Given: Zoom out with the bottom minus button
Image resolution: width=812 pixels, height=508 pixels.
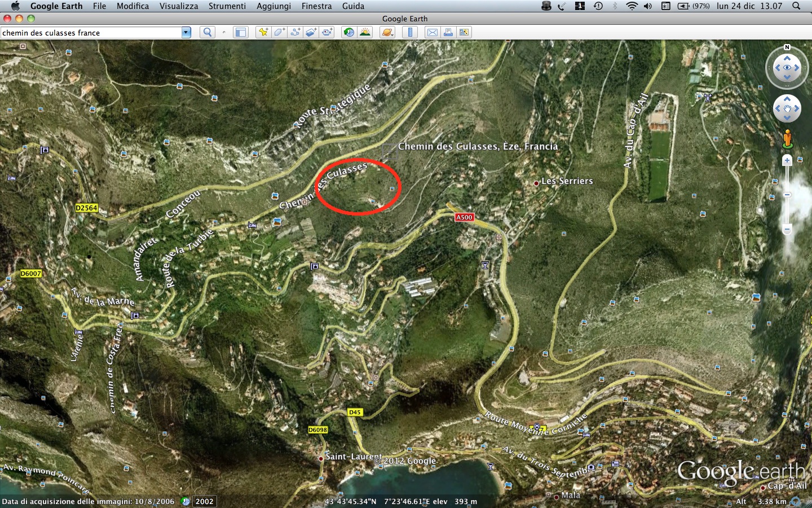Looking at the screenshot, I should (x=787, y=229).
